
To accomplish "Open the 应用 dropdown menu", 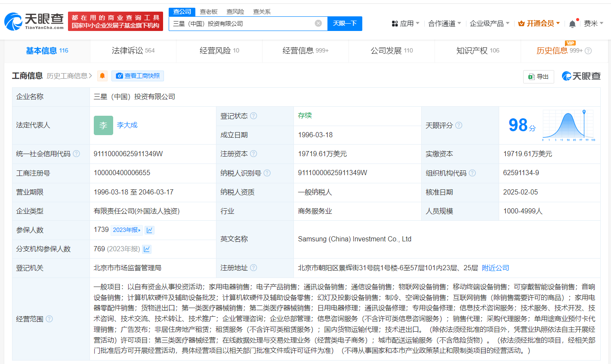I will point(405,23).
